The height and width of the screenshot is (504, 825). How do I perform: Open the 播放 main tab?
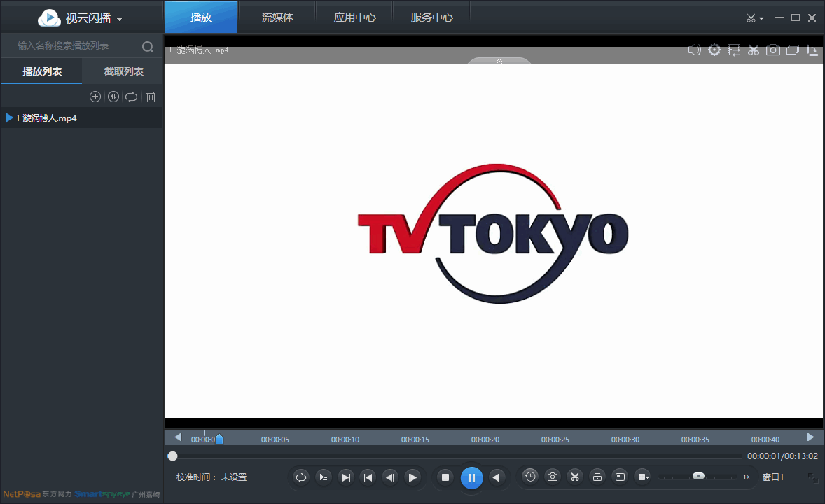(201, 17)
